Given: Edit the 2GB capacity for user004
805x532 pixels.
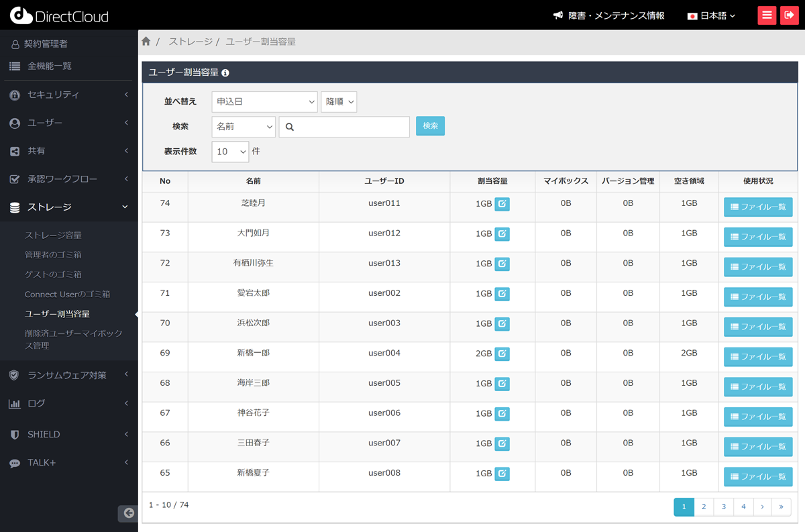Looking at the screenshot, I should 502,354.
